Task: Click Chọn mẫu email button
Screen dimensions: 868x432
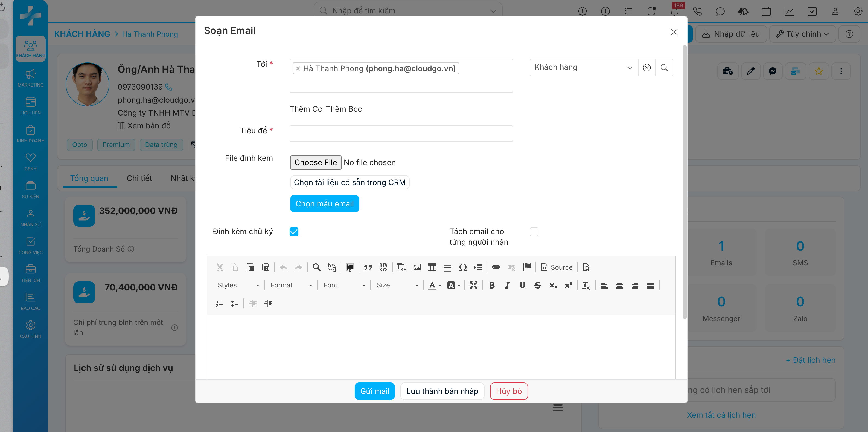Action: [324, 204]
